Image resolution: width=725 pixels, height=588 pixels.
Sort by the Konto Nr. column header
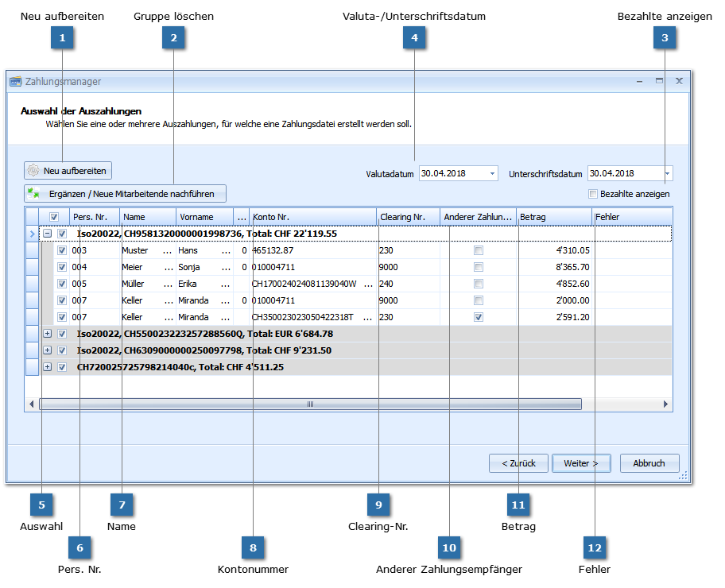[x=312, y=217]
